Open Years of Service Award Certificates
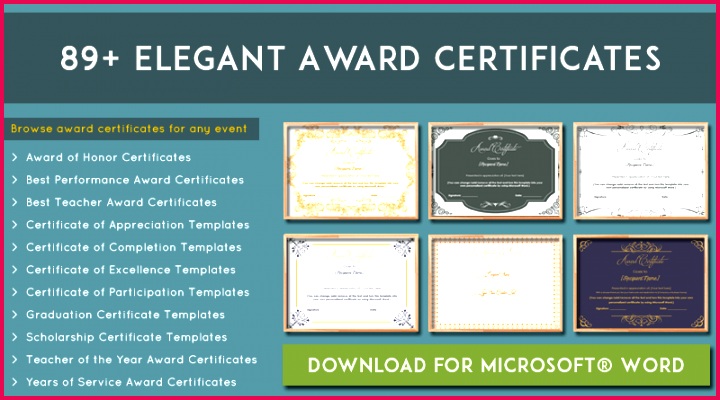720x400 pixels. 131,383
